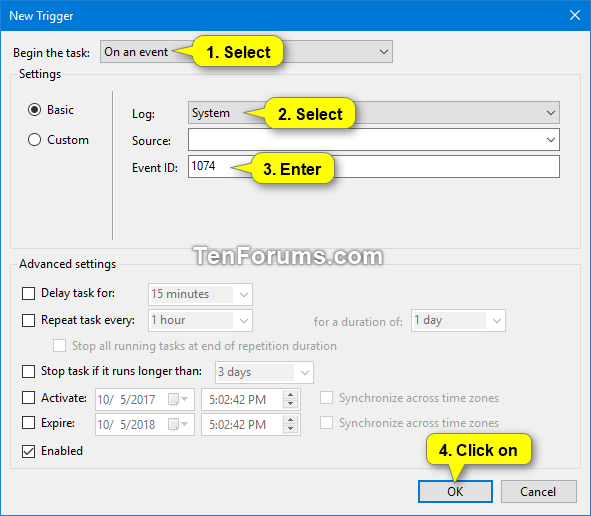Viewport: 591px width, 516px height.
Task: Click the OK button
Action: [x=455, y=492]
